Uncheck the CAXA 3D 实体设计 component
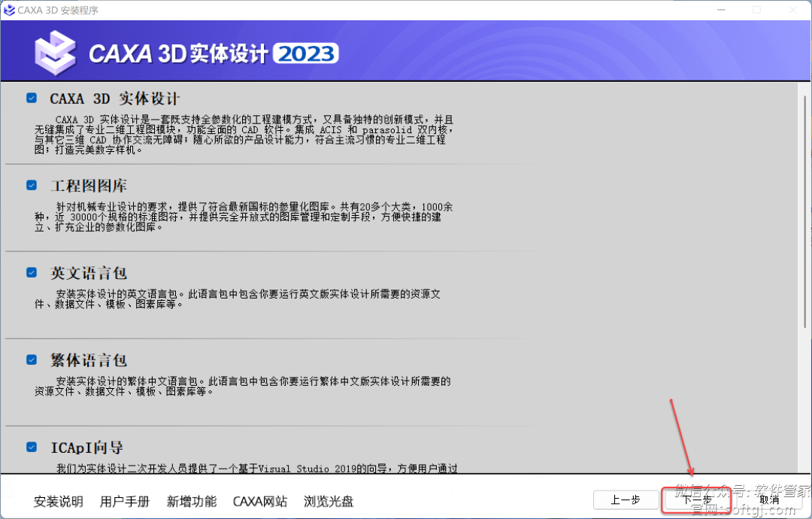Screen dimensions: 812x519 (x=32, y=99)
